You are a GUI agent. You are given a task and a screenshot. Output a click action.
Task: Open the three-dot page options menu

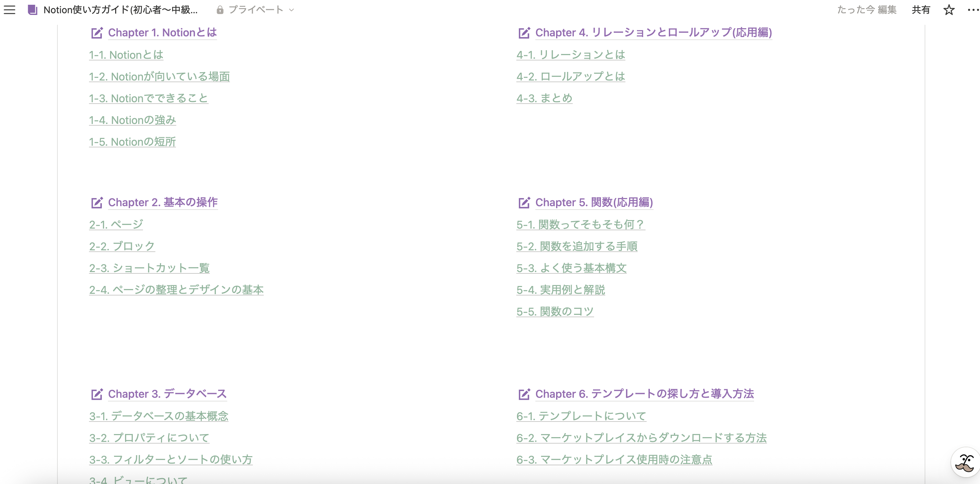973,10
